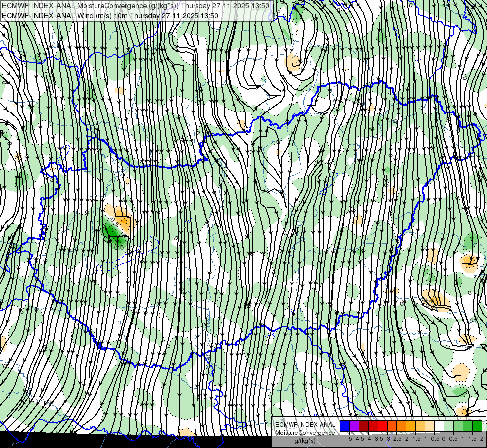
Task: Pick the red-orange swatch between -3 and -2.5
Action: tap(392, 426)
